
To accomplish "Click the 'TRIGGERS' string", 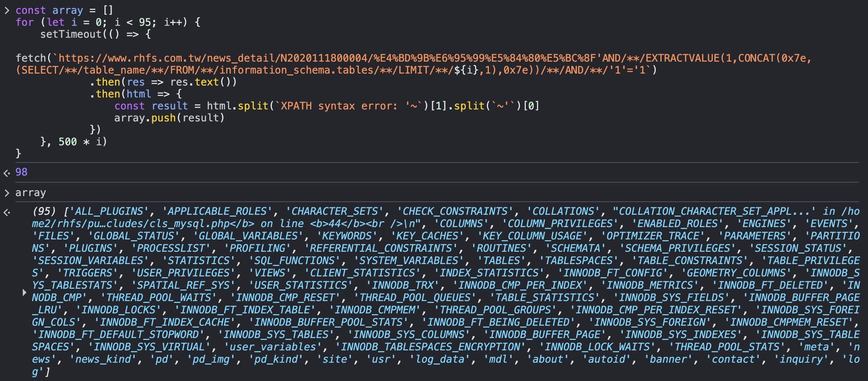I will pos(87,273).
